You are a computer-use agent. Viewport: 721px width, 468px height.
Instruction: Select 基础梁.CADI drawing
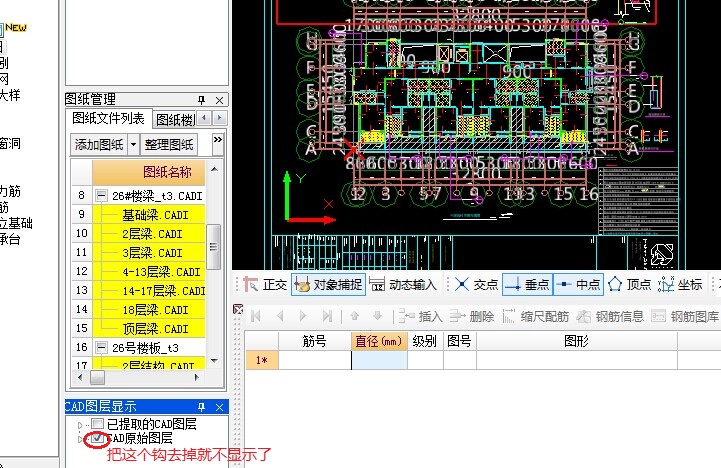(x=149, y=215)
